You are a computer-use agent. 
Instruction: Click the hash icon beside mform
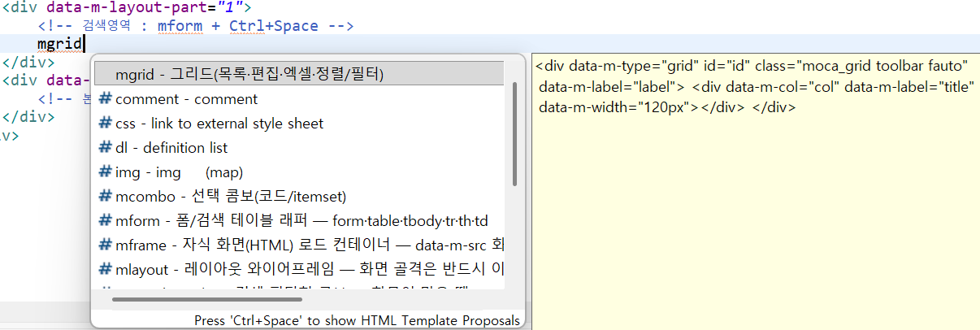pos(105,220)
